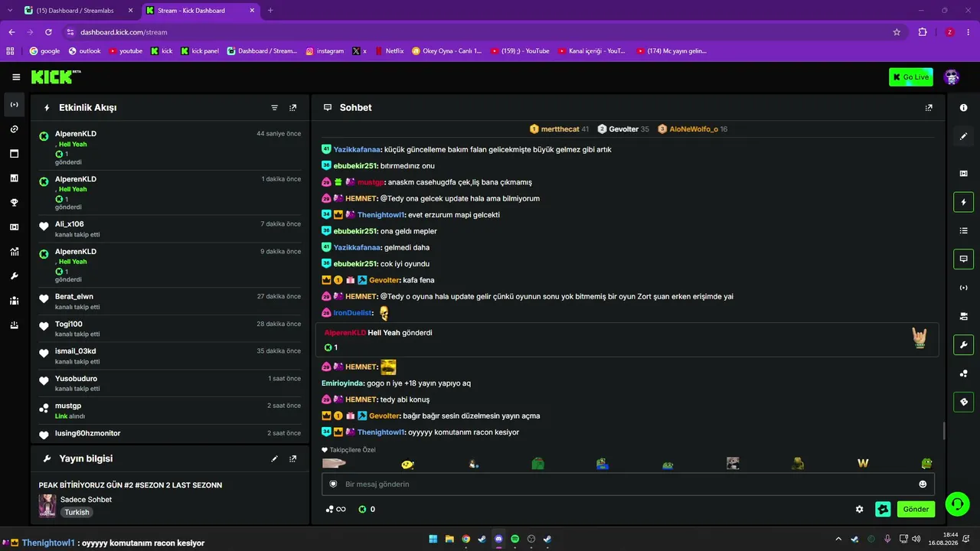Select Berat_elwn in activity feed
The image size is (980, 551).
click(74, 296)
